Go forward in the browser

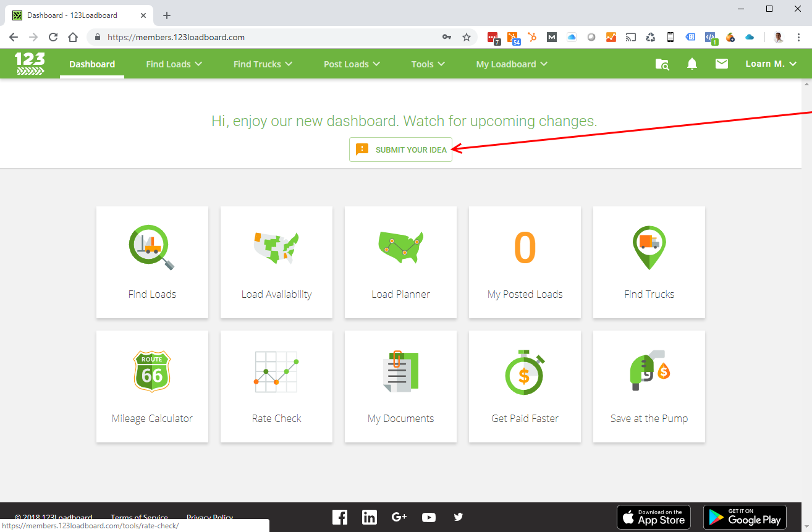pos(33,37)
